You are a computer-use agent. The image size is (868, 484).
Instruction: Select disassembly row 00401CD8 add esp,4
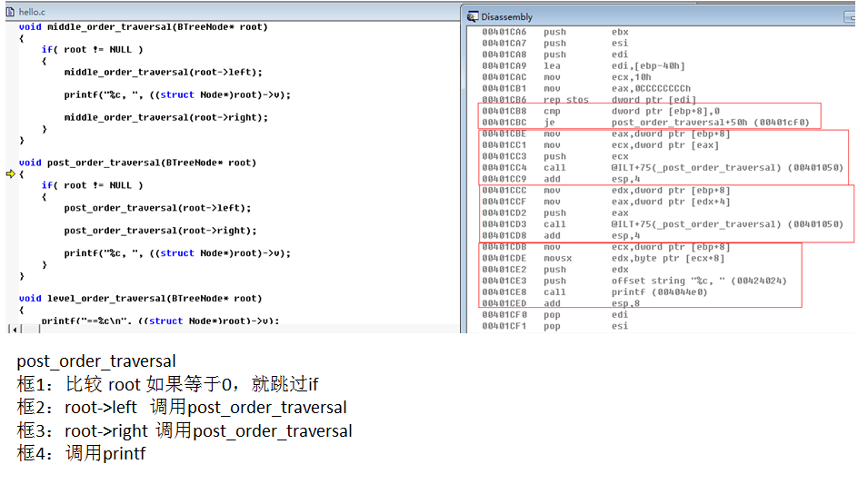[561, 235]
